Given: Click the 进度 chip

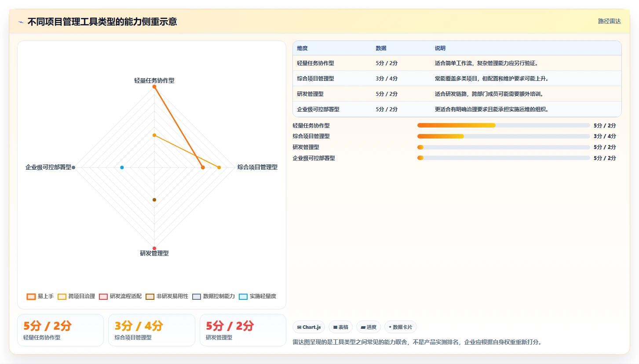Looking at the screenshot, I should pos(369,327).
